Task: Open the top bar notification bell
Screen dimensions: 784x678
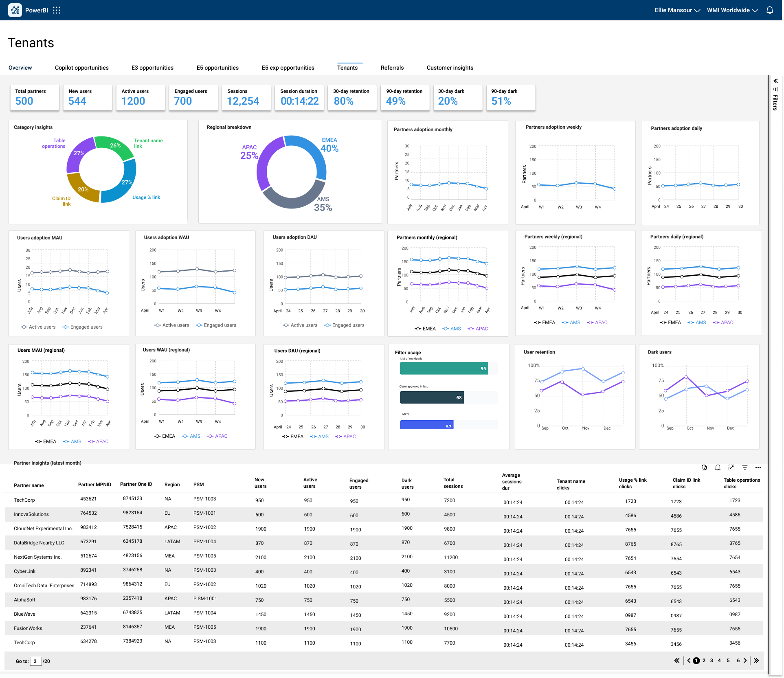Action: point(769,10)
